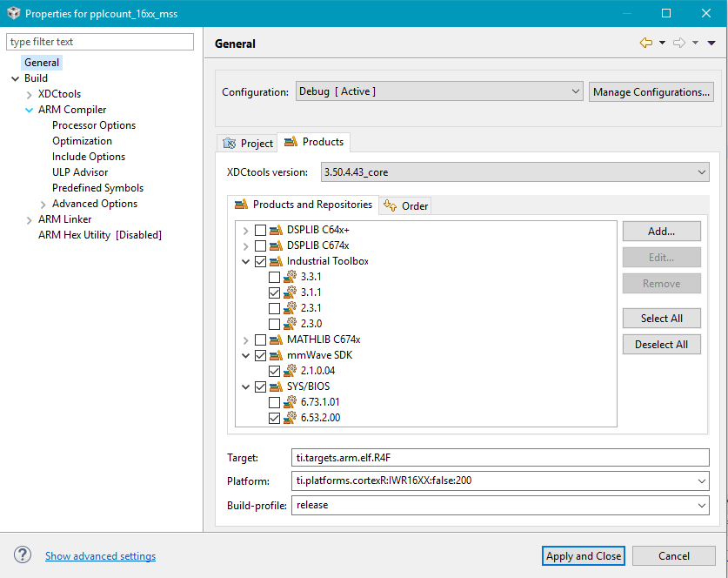Open the Show advanced settings link
The width and height of the screenshot is (728, 578).
100,556
